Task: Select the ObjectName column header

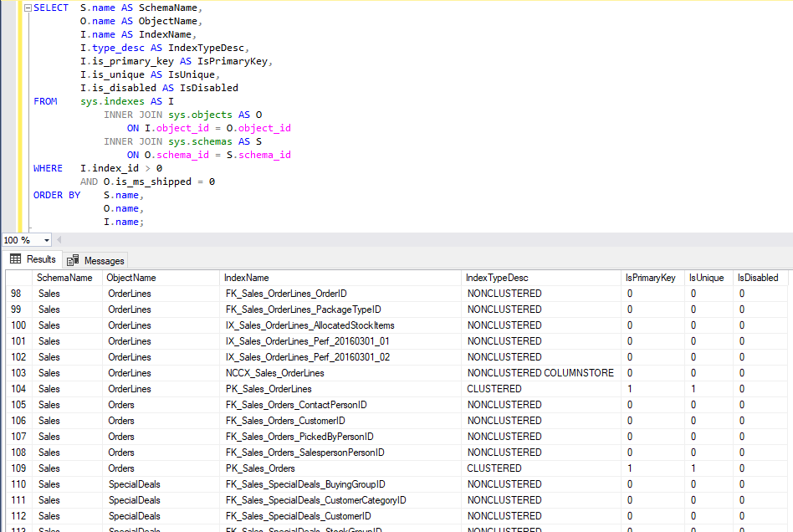Action: (x=131, y=278)
